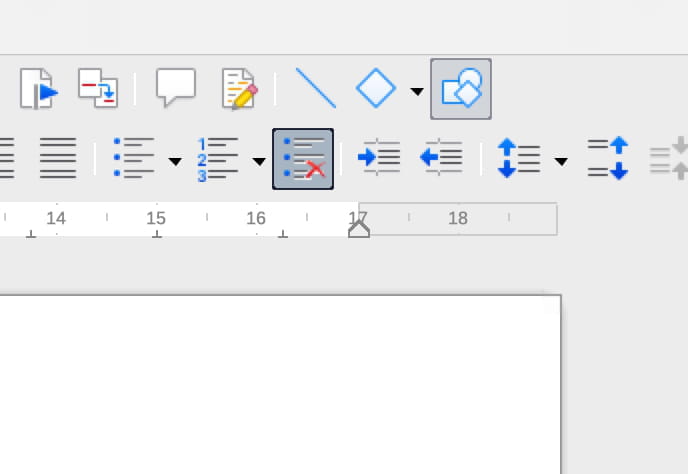This screenshot has height=474, width=688.
Task: Click the No List button
Action: coord(303,159)
